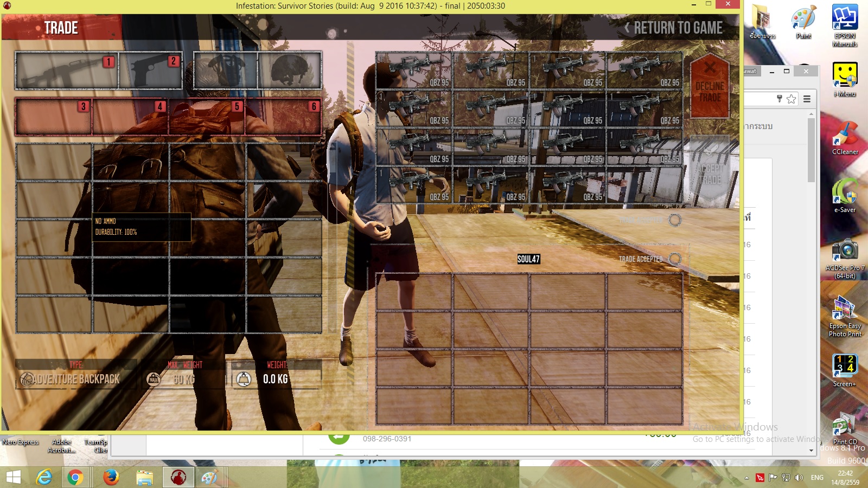Select empty quick slot 3

point(53,117)
